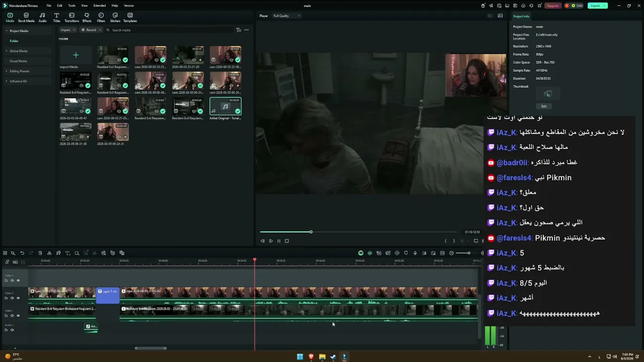The width and height of the screenshot is (644, 362).
Task: Split the clip with the scissors tool
Action: [x=49, y=253]
